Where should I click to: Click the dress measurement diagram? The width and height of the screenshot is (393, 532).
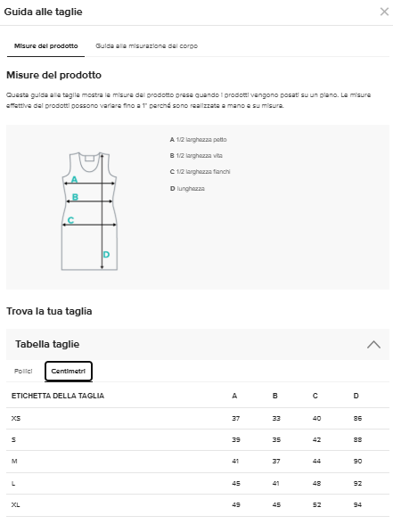tap(90, 210)
